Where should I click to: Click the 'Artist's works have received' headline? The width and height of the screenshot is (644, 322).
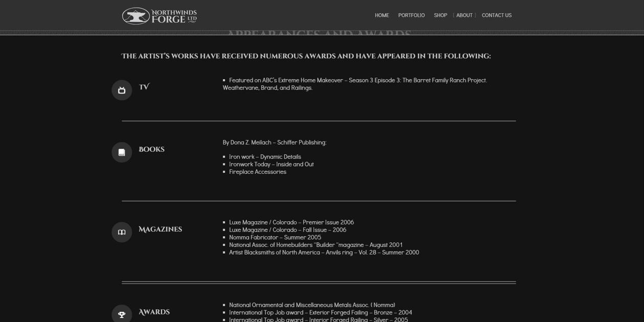pyautogui.click(x=306, y=56)
